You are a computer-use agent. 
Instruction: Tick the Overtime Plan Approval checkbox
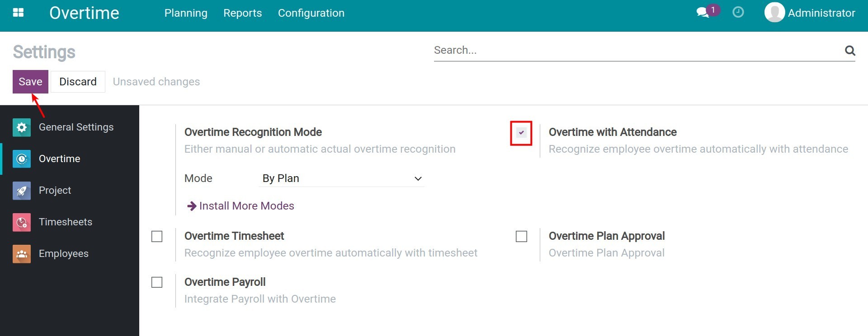[x=521, y=237]
